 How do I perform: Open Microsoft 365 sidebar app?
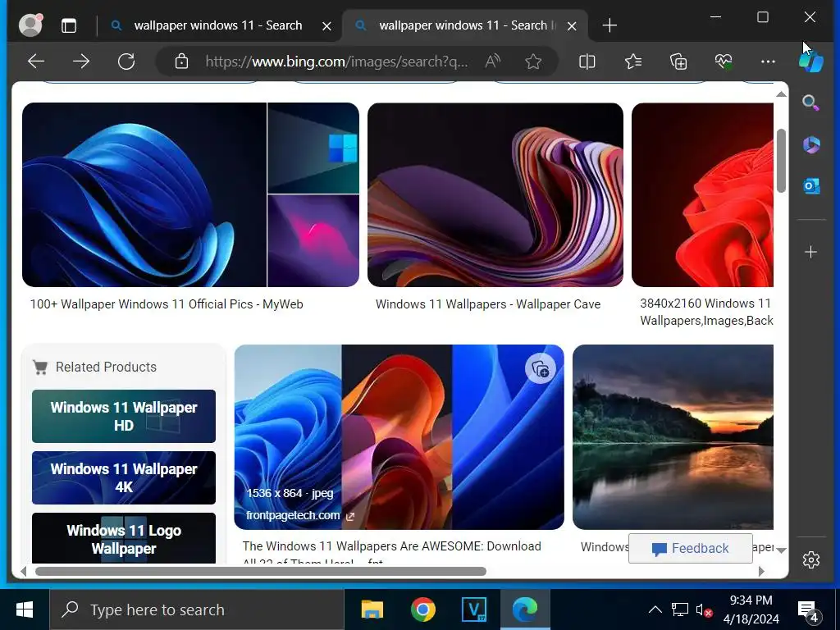click(x=811, y=144)
